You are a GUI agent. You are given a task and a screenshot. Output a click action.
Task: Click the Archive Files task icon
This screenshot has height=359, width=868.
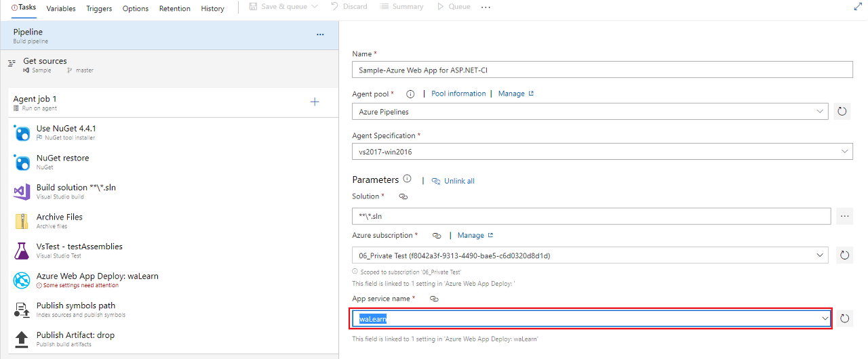tap(22, 221)
